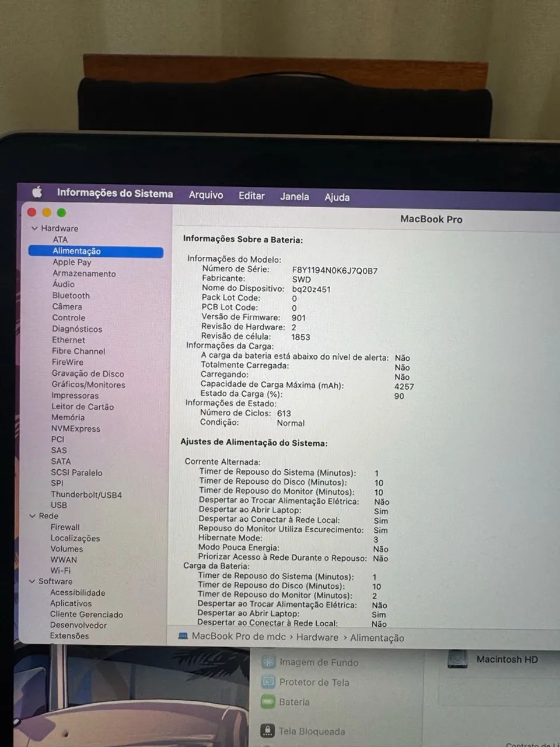The width and height of the screenshot is (560, 747).
Task: Select Áudio in sidebar
Action: pos(64,284)
